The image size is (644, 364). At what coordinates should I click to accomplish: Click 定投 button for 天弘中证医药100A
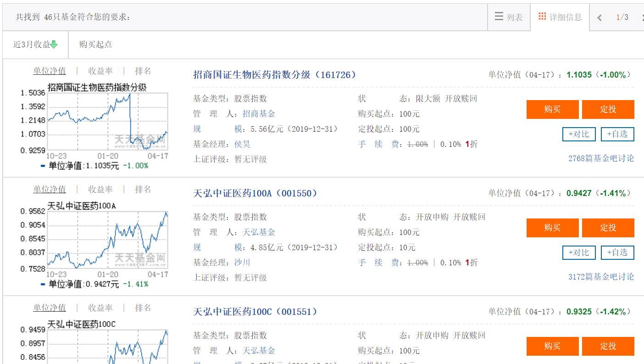click(x=608, y=228)
